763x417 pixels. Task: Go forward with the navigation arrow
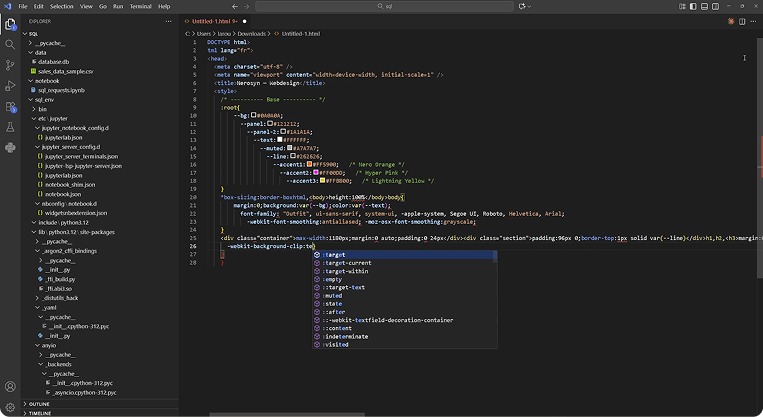[x=246, y=6]
